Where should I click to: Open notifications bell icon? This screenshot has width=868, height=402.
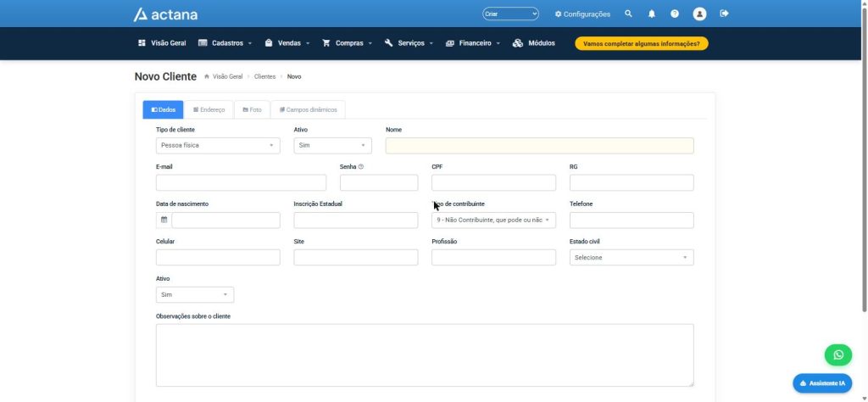coord(652,14)
